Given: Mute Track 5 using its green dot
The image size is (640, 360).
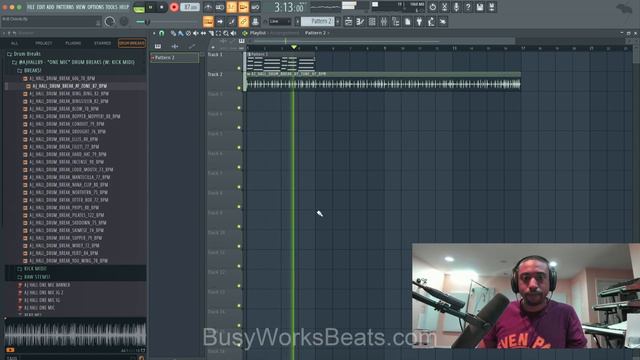Looking at the screenshot, I should click(239, 147).
